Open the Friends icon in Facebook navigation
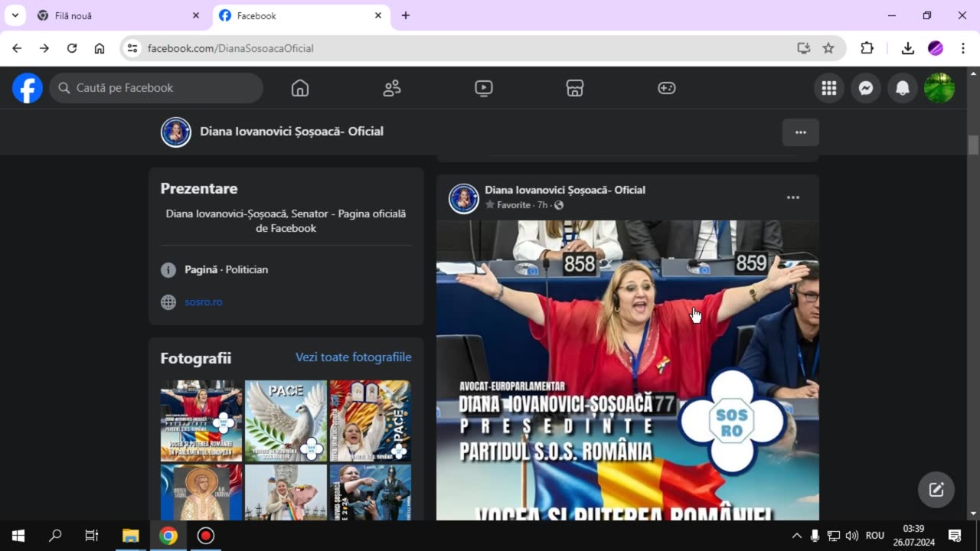 tap(392, 88)
